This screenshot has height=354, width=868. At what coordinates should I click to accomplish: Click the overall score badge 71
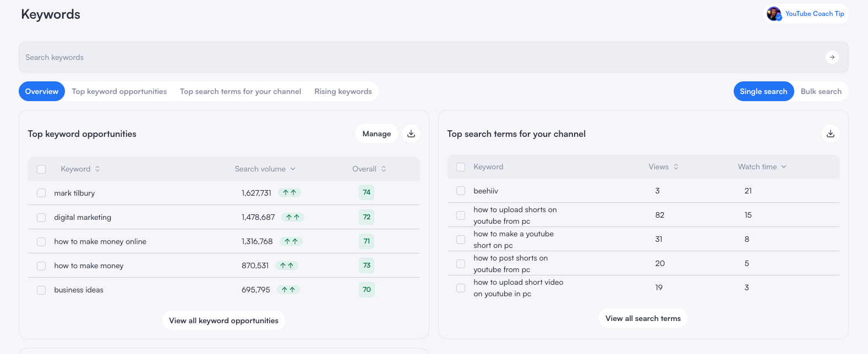pyautogui.click(x=367, y=241)
